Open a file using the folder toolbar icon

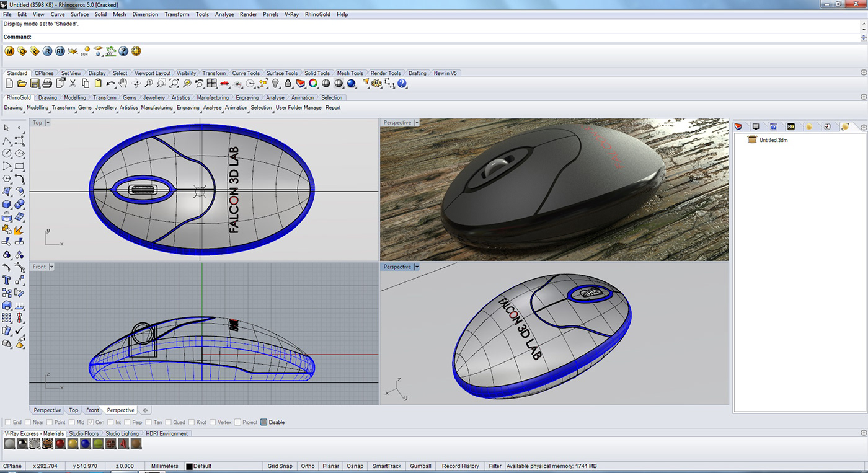[22, 83]
